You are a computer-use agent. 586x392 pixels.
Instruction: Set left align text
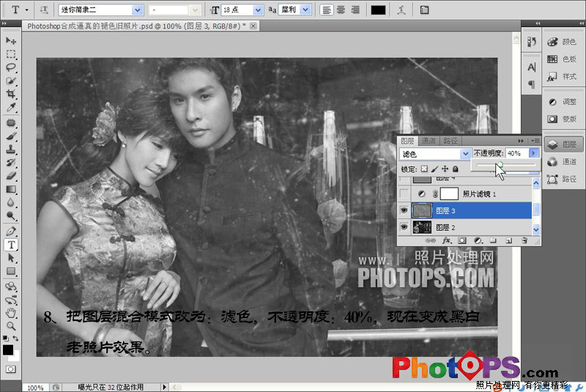(327, 10)
